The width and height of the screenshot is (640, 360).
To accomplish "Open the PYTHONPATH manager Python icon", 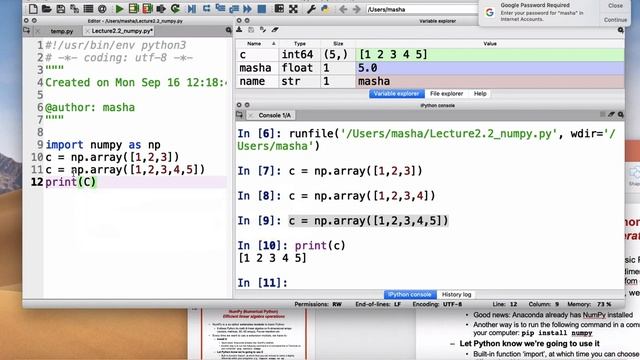I will point(325,9).
